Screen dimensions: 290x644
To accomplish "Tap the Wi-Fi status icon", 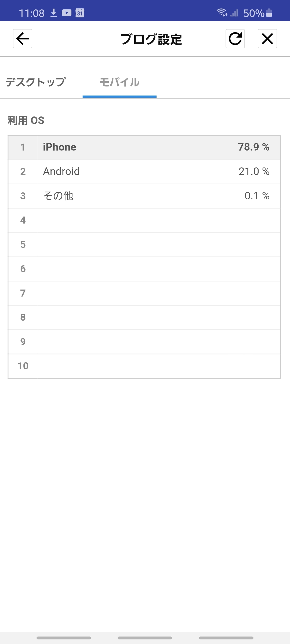I will 222,13.
